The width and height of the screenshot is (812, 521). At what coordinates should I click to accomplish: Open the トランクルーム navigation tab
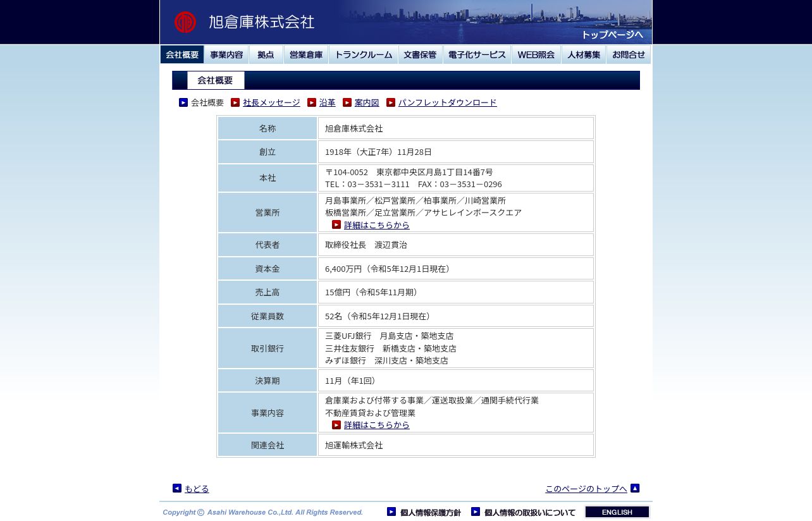point(364,54)
